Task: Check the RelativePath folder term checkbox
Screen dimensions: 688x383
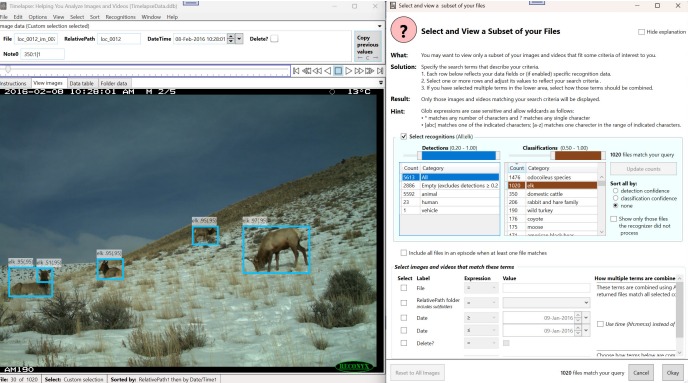Action: point(404,303)
